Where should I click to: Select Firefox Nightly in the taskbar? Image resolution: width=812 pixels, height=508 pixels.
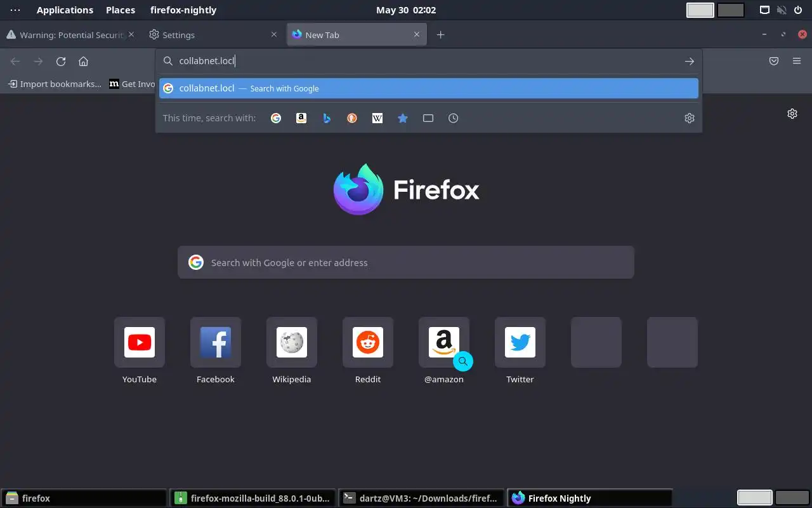tap(590, 498)
